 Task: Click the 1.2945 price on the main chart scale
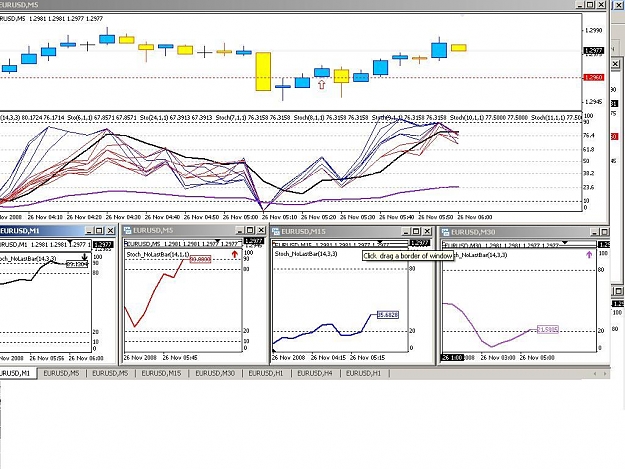[x=594, y=102]
